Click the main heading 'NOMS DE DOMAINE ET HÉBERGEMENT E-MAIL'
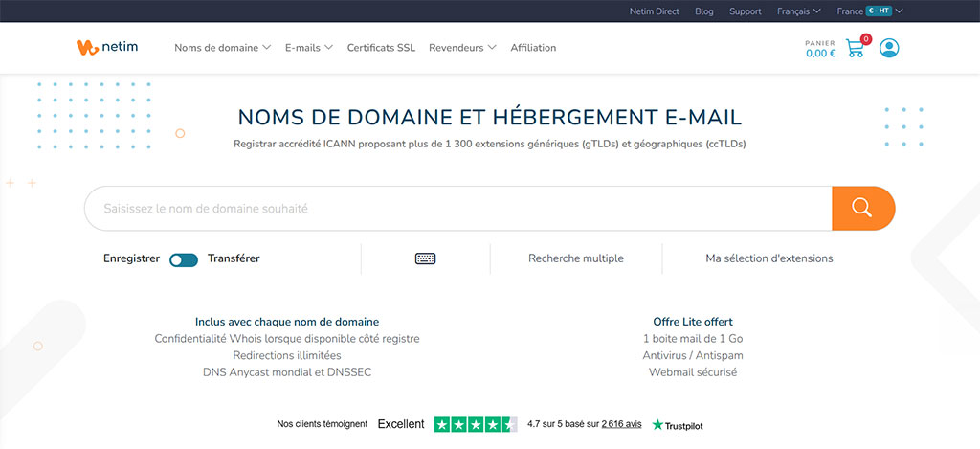980x449 pixels. point(490,118)
